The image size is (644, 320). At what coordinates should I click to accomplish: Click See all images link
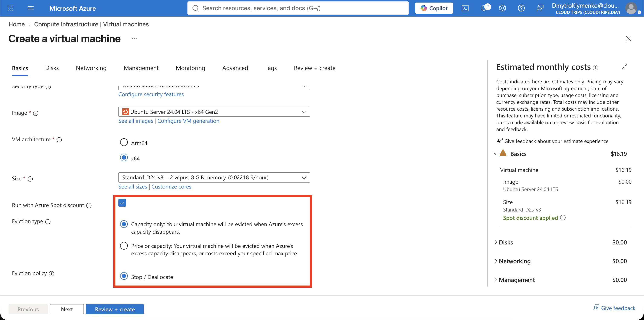click(x=135, y=121)
